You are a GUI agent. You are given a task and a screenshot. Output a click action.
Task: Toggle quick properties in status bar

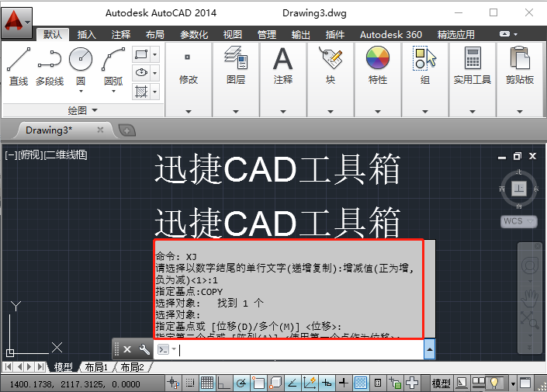pyautogui.click(x=378, y=383)
